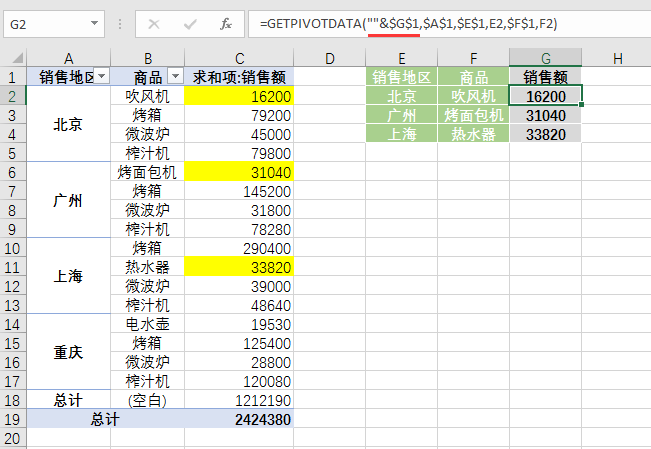This screenshot has height=449, width=651.
Task: Click cell with value 48640
Action: tap(239, 305)
